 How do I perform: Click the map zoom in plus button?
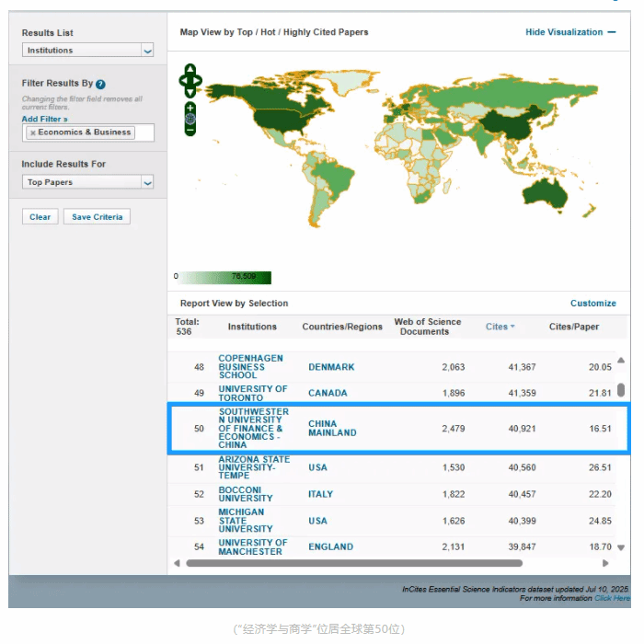pos(190,108)
